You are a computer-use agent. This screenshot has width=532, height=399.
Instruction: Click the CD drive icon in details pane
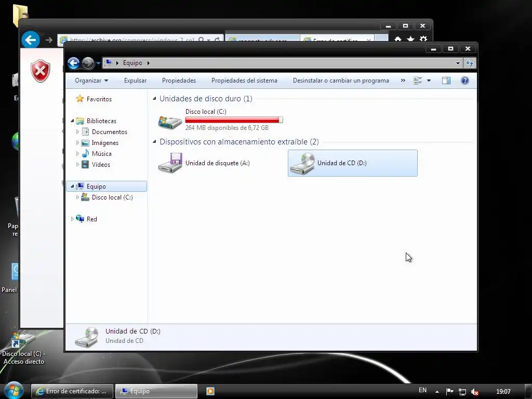click(87, 337)
